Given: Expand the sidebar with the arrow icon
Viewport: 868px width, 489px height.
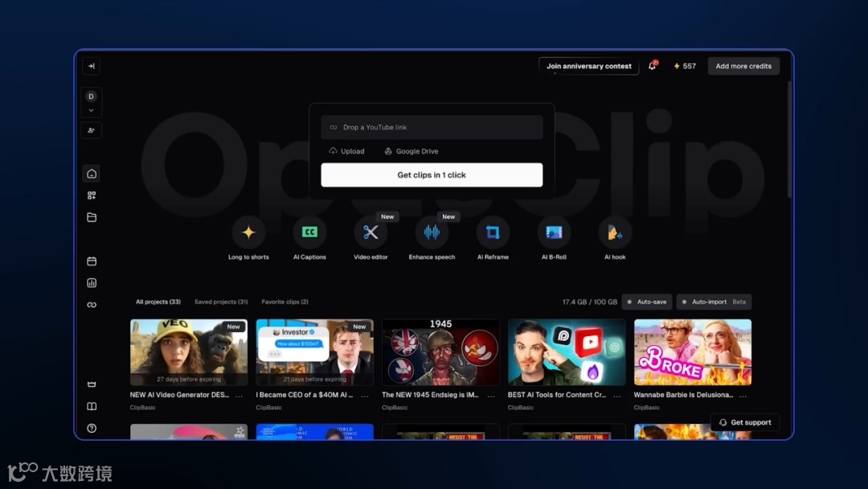Looking at the screenshot, I should point(92,66).
